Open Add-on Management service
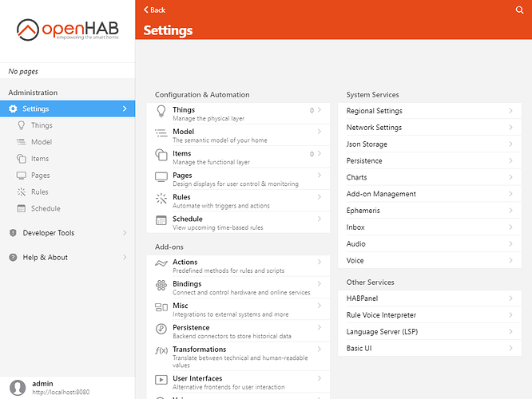This screenshot has width=532, height=399. 430,194
